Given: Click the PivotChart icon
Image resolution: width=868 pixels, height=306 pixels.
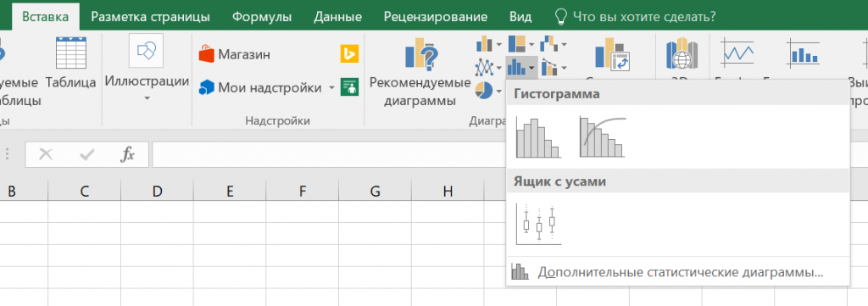Looking at the screenshot, I should (612, 55).
